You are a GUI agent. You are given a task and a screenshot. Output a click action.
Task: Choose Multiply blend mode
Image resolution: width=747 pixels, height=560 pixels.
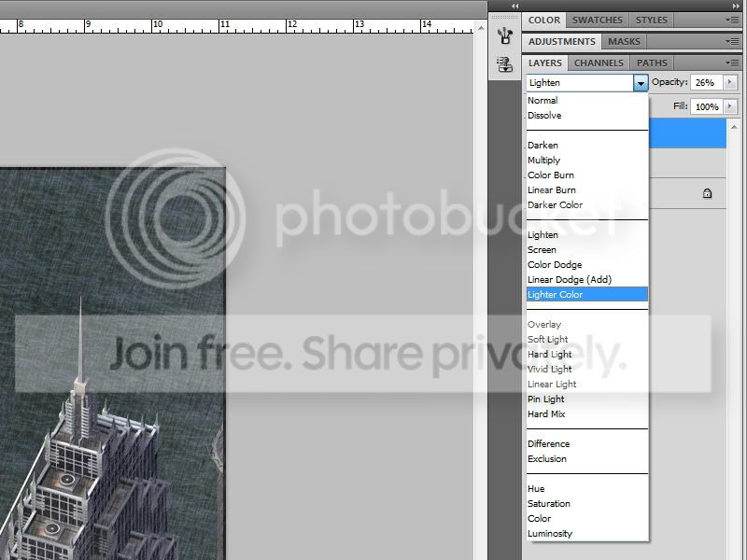point(587,160)
